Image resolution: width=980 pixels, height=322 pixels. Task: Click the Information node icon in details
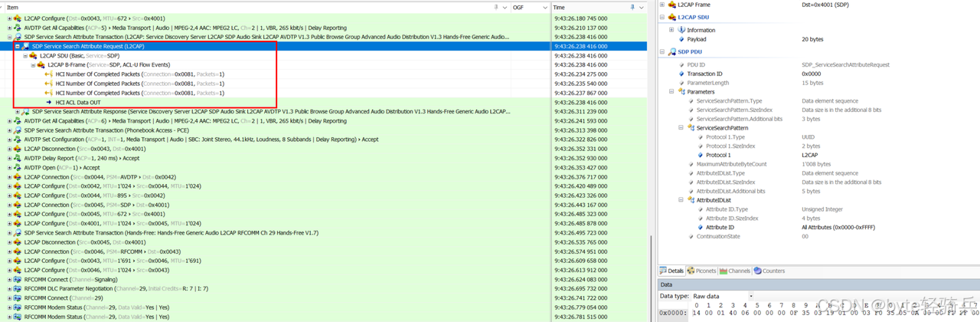coord(681,30)
